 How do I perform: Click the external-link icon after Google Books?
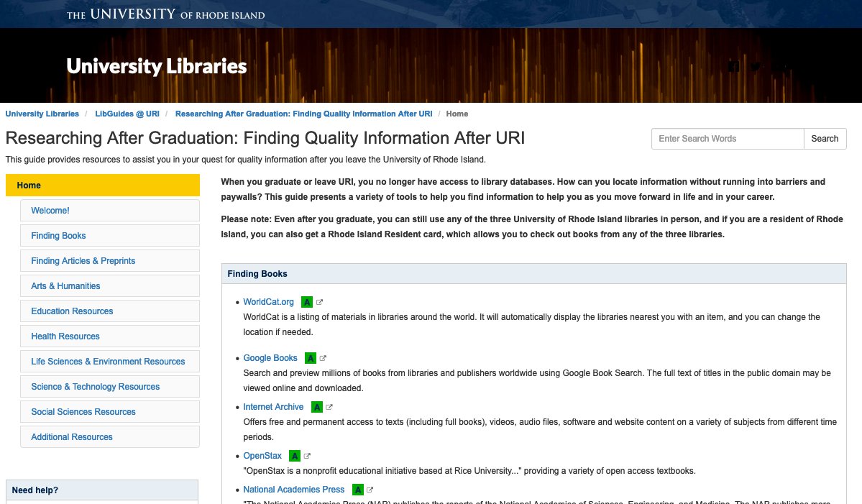[x=323, y=358]
